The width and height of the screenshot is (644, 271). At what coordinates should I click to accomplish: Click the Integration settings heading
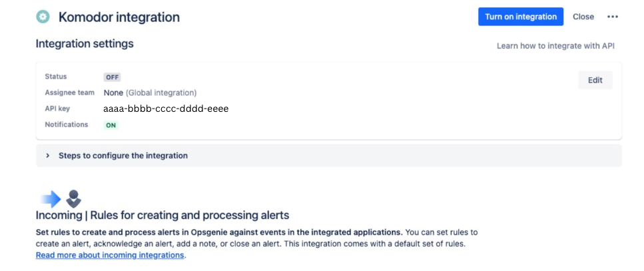click(85, 43)
